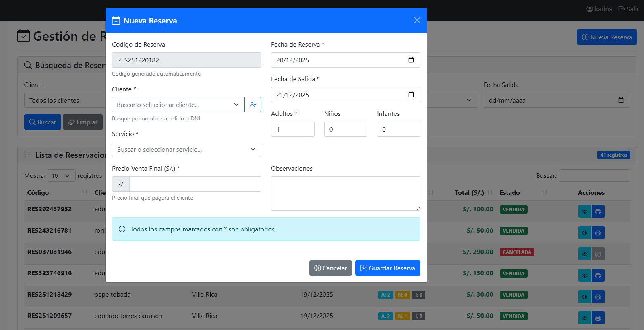Print reservation RES523746916
The width and height of the screenshot is (644, 330).
[598, 275]
